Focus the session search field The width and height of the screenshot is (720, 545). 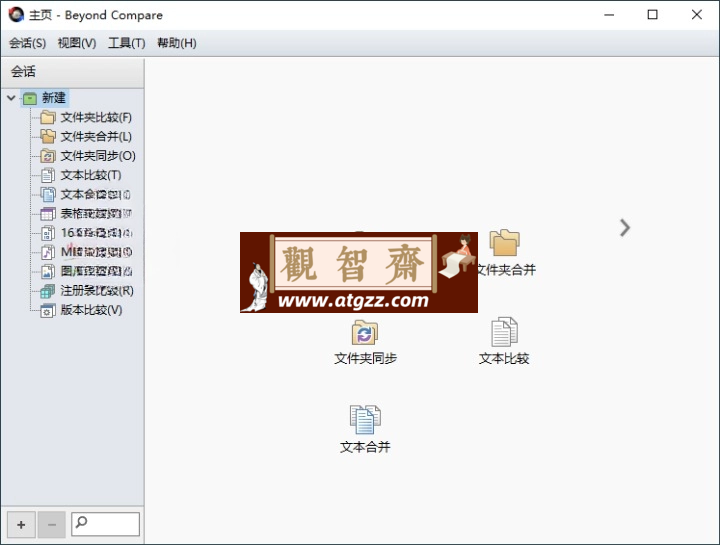tap(106, 524)
